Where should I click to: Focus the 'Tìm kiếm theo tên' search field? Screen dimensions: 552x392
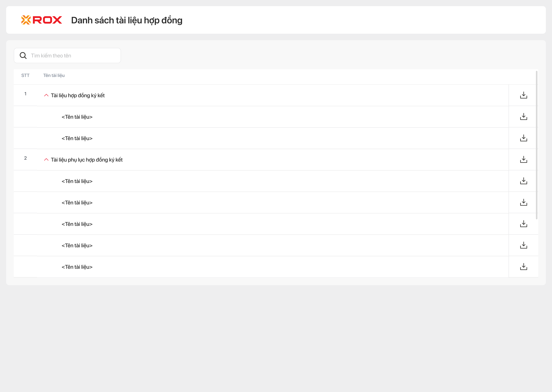pyautogui.click(x=72, y=56)
